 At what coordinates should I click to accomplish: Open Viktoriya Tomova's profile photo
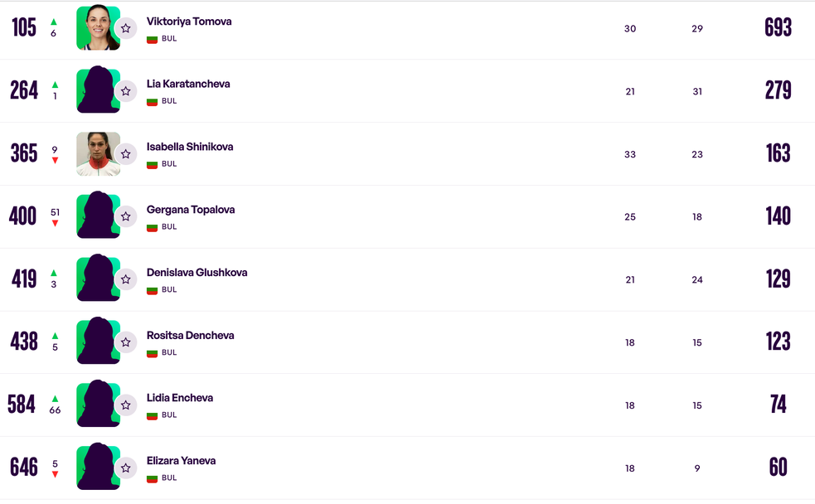click(x=97, y=28)
